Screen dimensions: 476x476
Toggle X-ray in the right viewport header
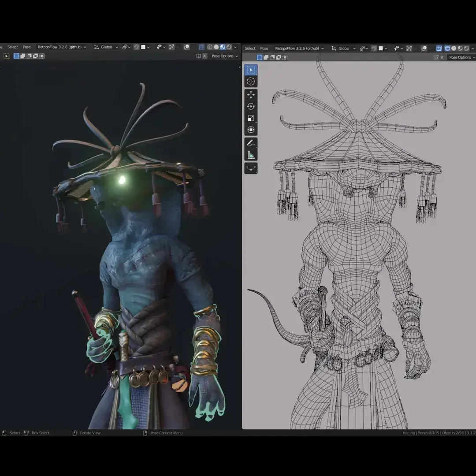[x=439, y=48]
